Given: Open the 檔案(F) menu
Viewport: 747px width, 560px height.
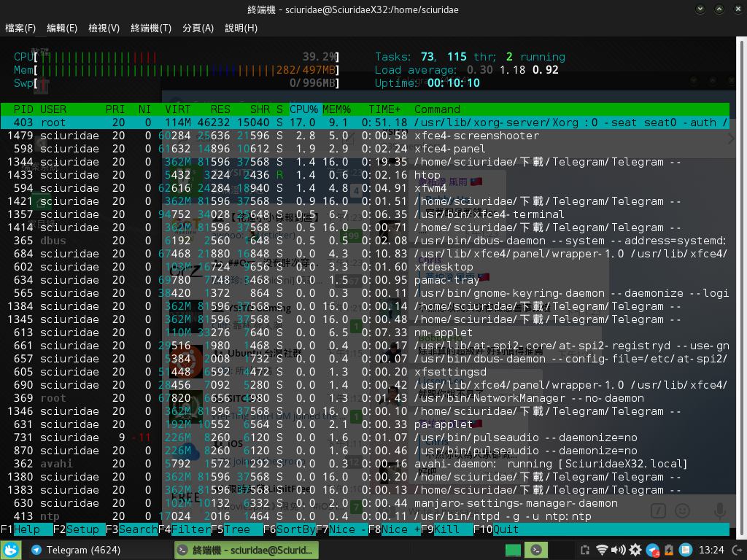Looking at the screenshot, I should pyautogui.click(x=20, y=28).
